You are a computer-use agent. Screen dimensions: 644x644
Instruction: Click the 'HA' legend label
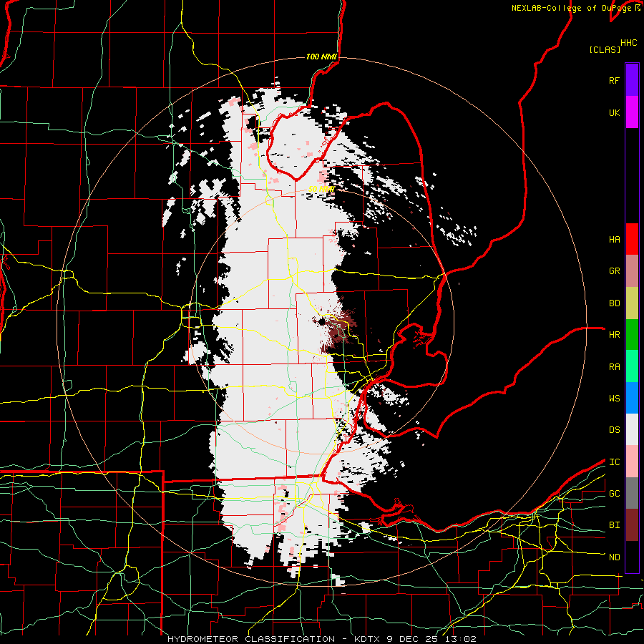pos(614,240)
